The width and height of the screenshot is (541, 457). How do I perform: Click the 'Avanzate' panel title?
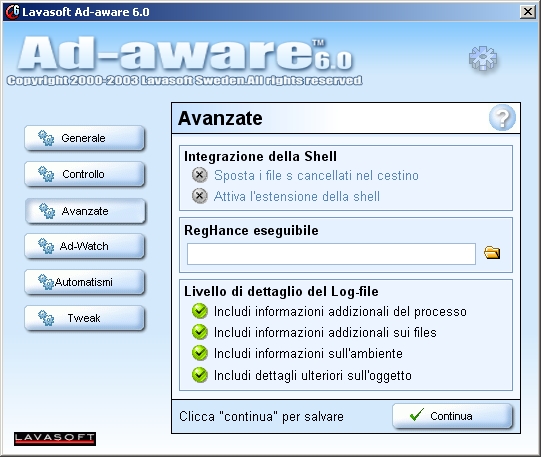coord(220,118)
